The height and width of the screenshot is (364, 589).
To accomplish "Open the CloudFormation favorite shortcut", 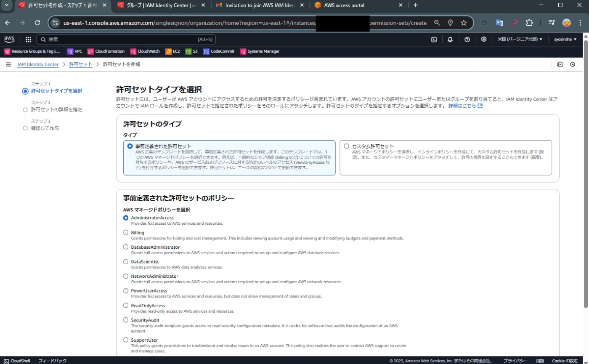I will tap(106, 51).
